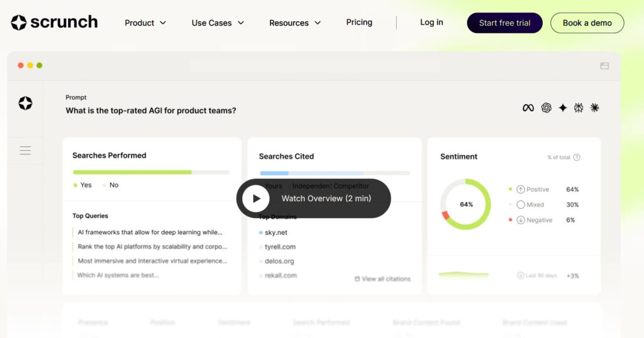Click the Meta AI logo icon
The width and height of the screenshot is (644, 338).
[x=528, y=108]
